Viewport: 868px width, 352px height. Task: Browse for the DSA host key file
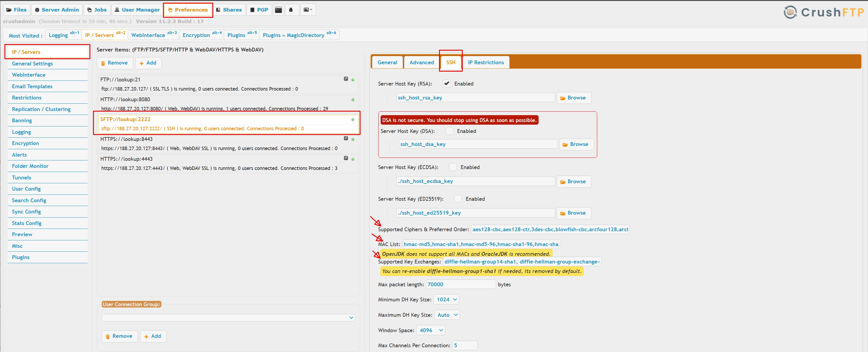[x=576, y=144]
